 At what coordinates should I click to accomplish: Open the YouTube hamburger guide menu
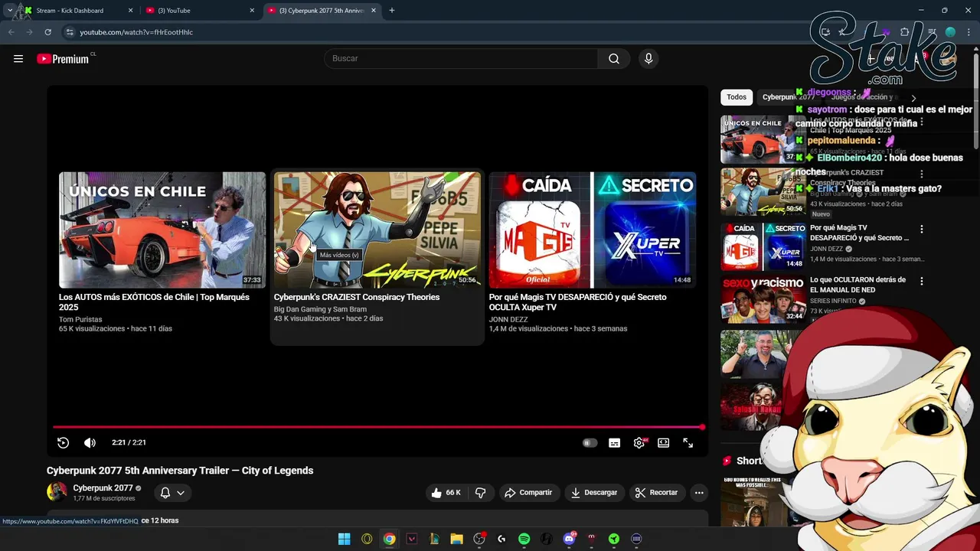pyautogui.click(x=18, y=59)
